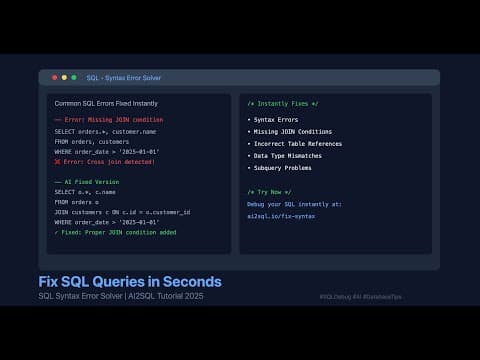
Task: Click the 'SELECT orders.*, customer.name' line
Action: pyautogui.click(x=105, y=132)
